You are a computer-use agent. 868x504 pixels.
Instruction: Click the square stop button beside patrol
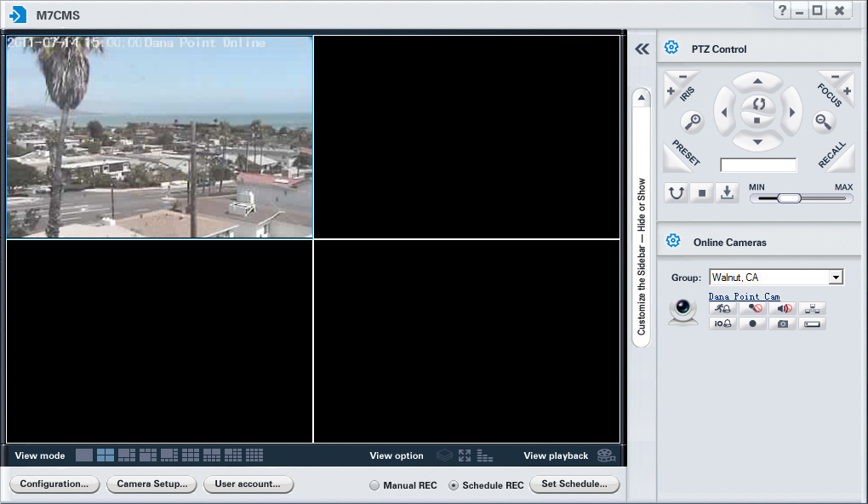[x=701, y=193]
